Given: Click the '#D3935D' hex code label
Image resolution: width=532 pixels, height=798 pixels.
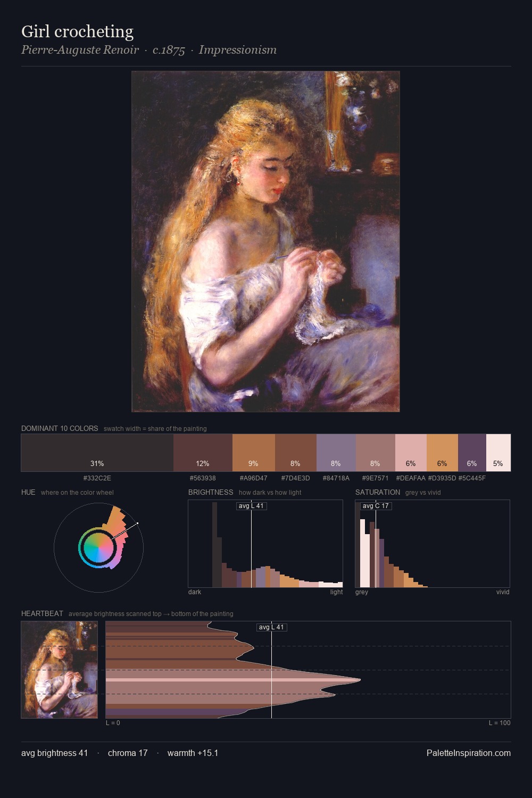Looking at the screenshot, I should (442, 478).
